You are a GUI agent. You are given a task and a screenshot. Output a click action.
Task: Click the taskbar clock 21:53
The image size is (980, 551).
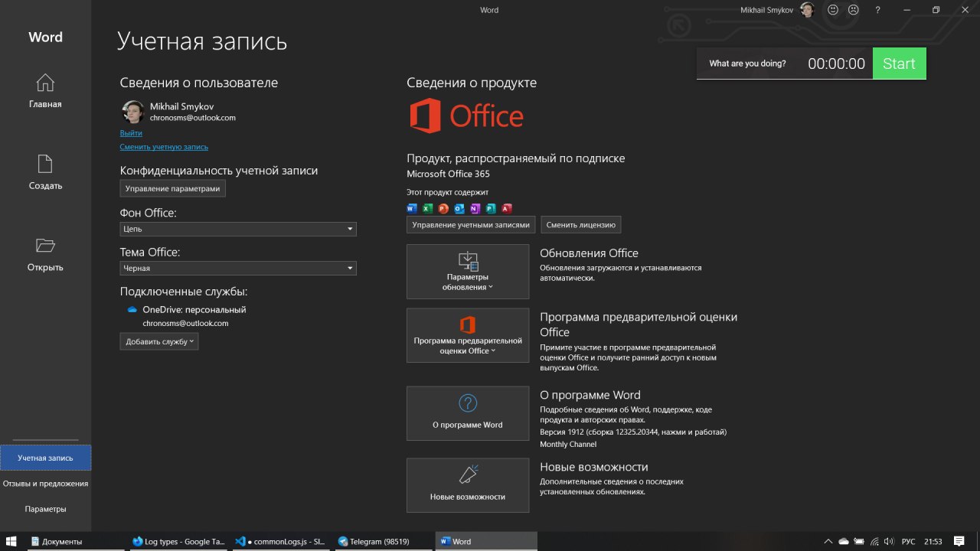[x=933, y=541]
